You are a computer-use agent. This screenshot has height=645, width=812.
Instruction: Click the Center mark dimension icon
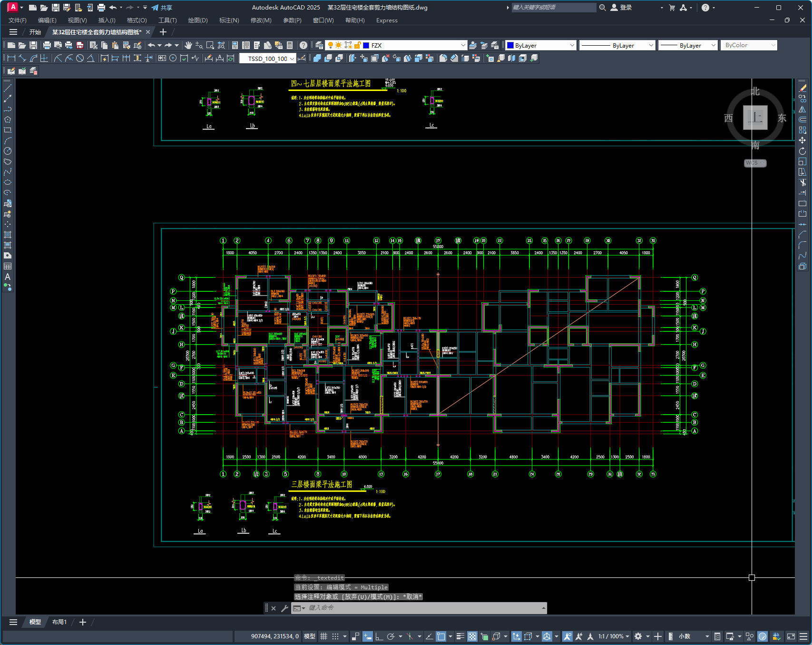click(x=173, y=58)
